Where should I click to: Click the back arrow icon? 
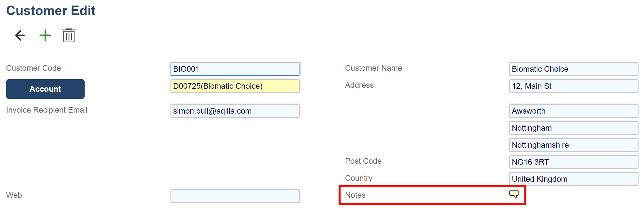20,35
